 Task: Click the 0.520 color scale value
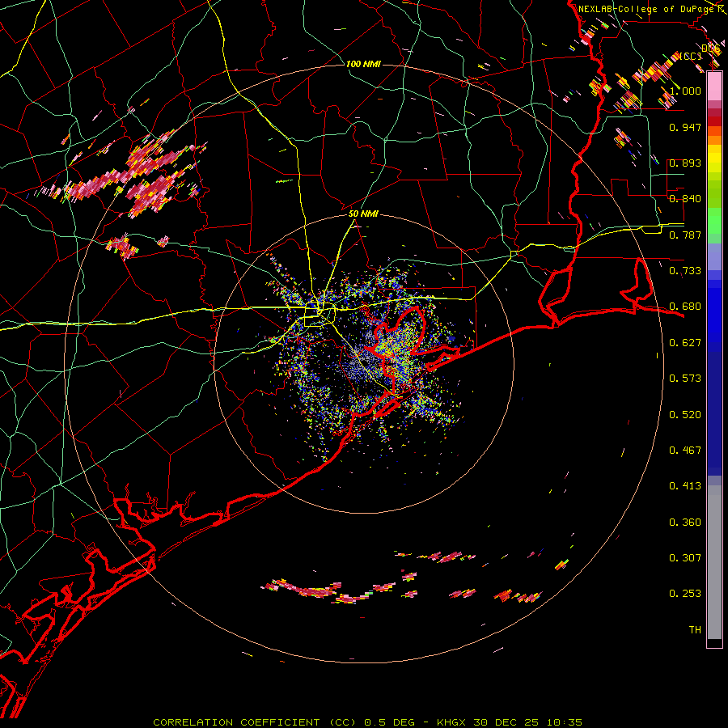click(685, 415)
